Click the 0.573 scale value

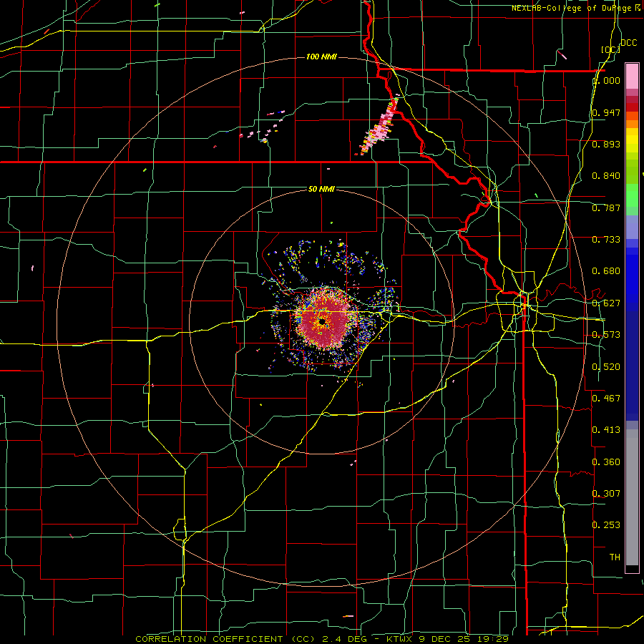click(606, 335)
